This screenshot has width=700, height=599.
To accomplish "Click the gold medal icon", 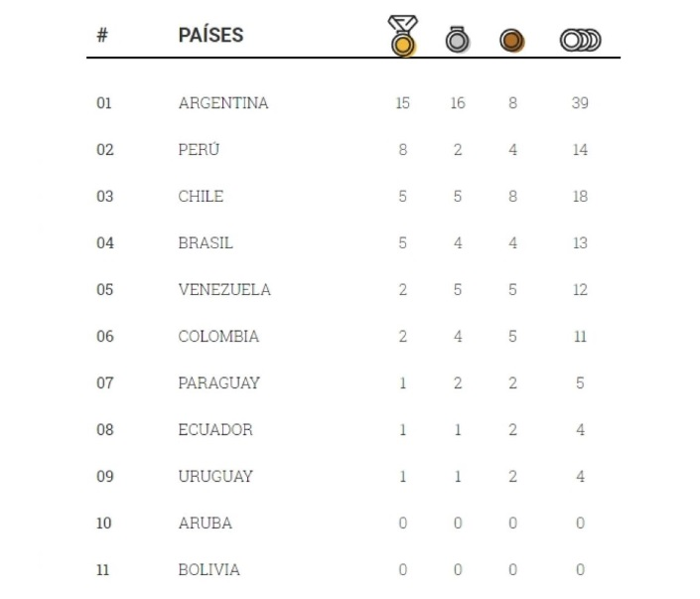I will (403, 36).
